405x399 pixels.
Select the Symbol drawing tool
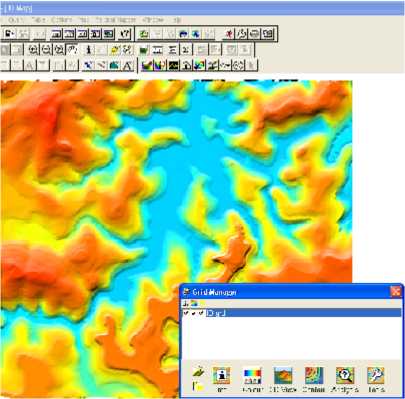(x=88, y=65)
